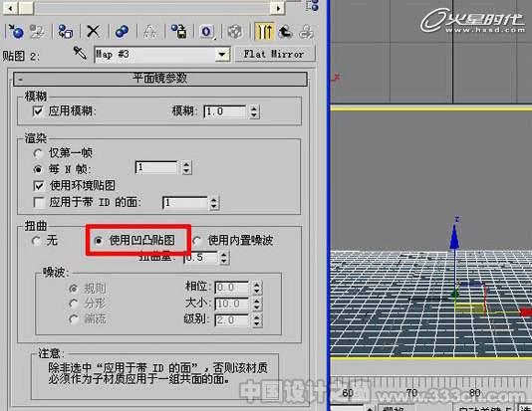Click the Go to Parent arrow icon
The height and width of the screenshot is (411, 532).
coord(285,32)
